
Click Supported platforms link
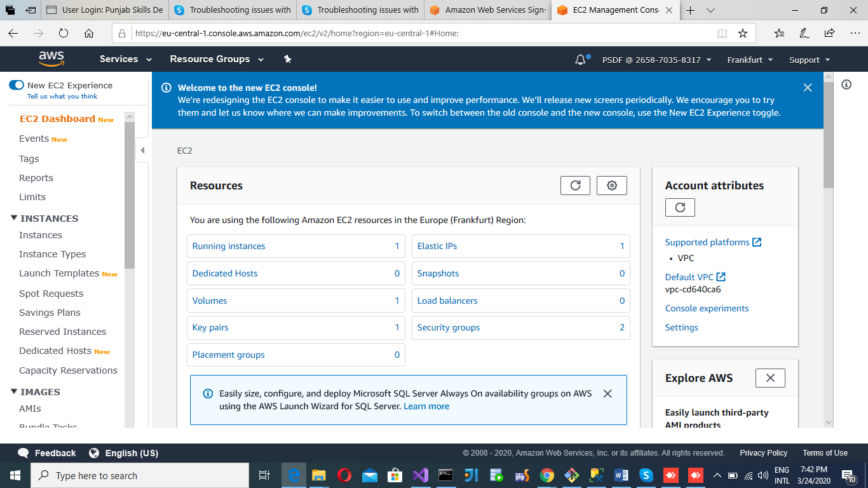(713, 242)
